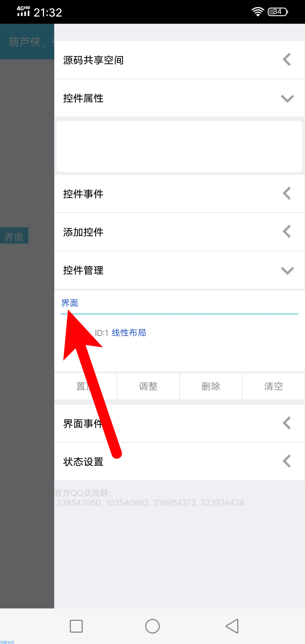Click the empty 控件属性 content box
Viewport: 305px width, 644px height.
(179, 146)
